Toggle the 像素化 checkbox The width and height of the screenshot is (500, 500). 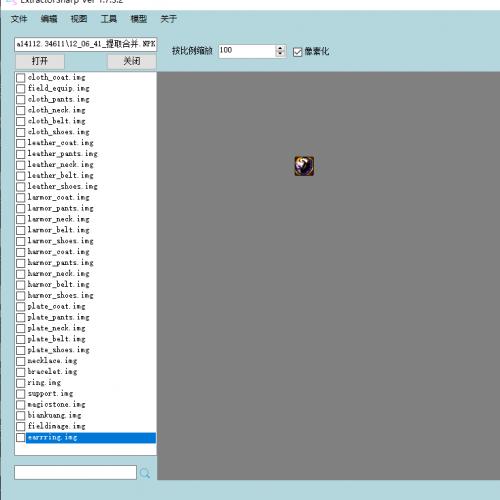point(298,52)
